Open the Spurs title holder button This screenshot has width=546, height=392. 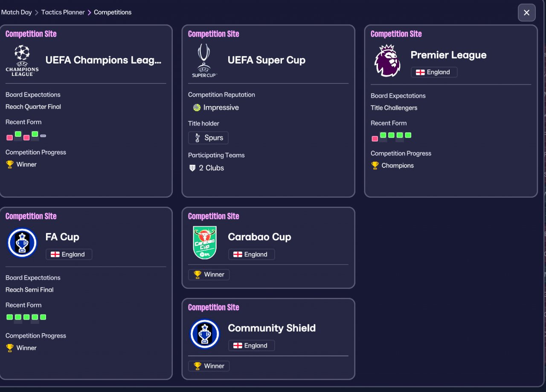pos(208,138)
